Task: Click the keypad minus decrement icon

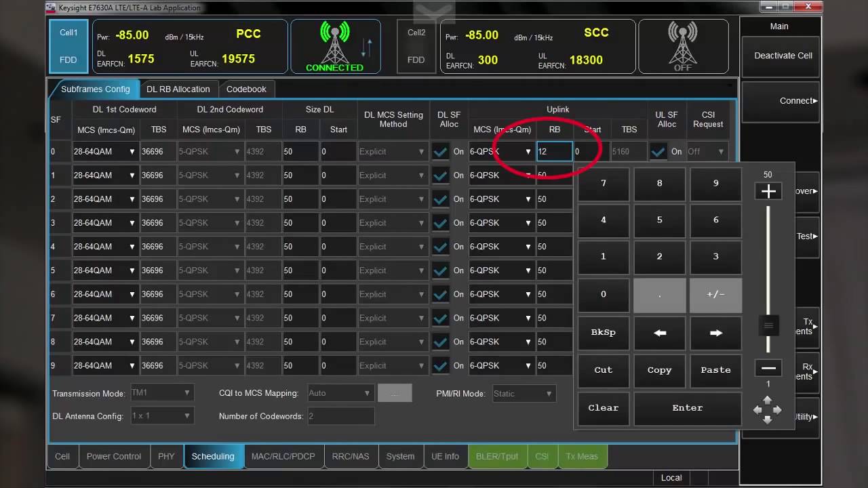Action: tap(768, 368)
